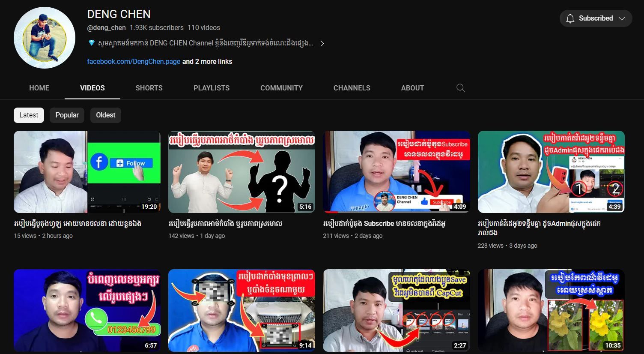Image resolution: width=644 pixels, height=354 pixels.
Task: Click the @deng_chen handle text
Action: click(x=106, y=27)
